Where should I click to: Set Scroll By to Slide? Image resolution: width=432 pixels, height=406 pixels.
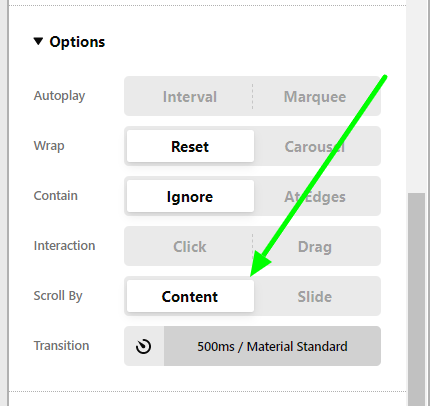tap(315, 296)
